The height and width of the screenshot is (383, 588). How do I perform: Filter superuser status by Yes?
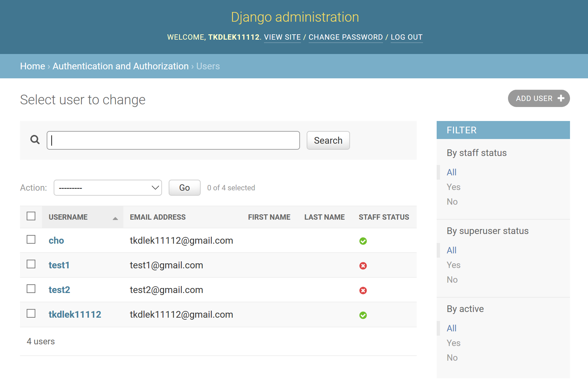pyautogui.click(x=453, y=265)
